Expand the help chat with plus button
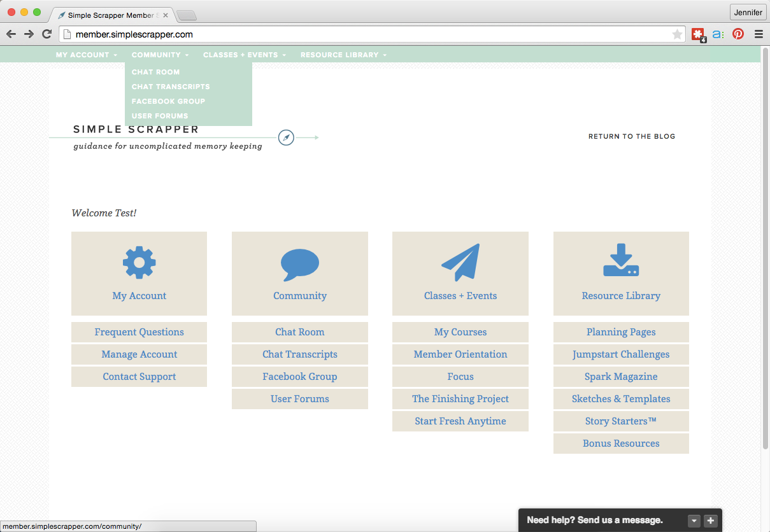This screenshot has height=532, width=770. coord(711,521)
